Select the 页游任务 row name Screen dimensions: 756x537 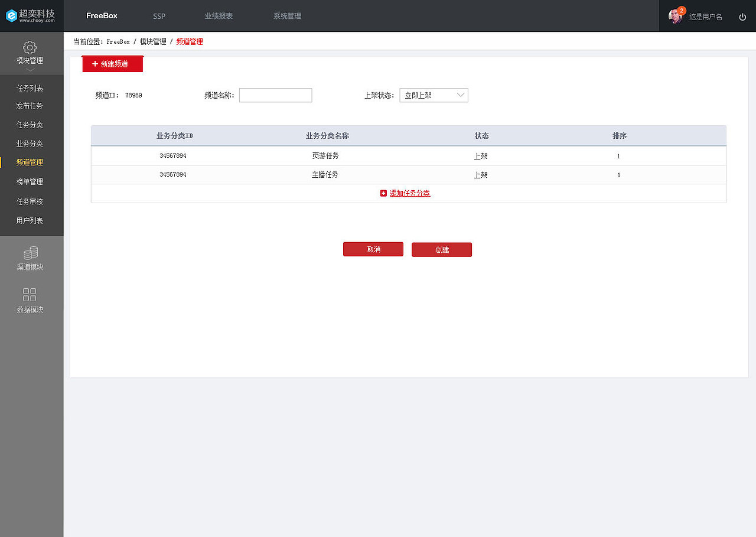325,156
